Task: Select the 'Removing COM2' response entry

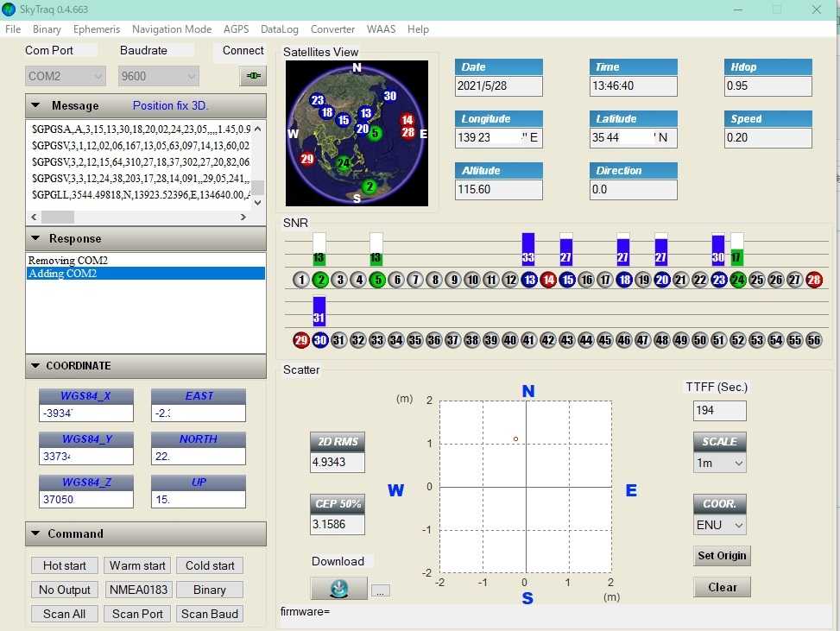Action: click(x=68, y=260)
